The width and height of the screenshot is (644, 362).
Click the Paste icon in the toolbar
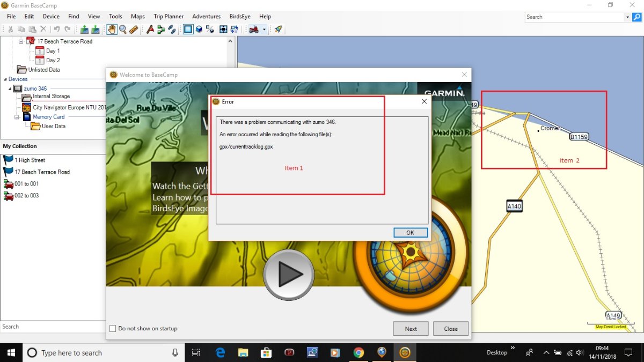point(32,29)
